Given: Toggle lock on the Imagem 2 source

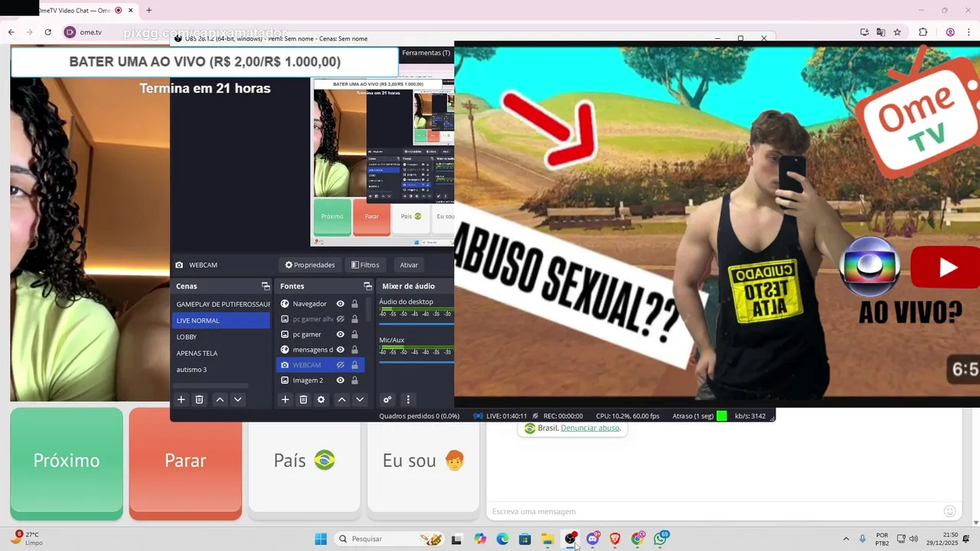Looking at the screenshot, I should 354,380.
